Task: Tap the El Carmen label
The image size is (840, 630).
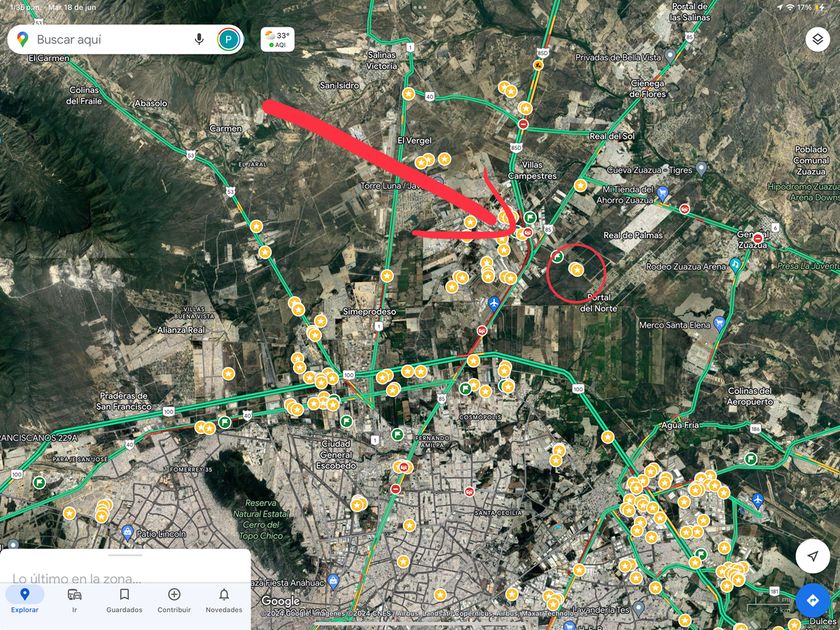Action: coord(49,58)
